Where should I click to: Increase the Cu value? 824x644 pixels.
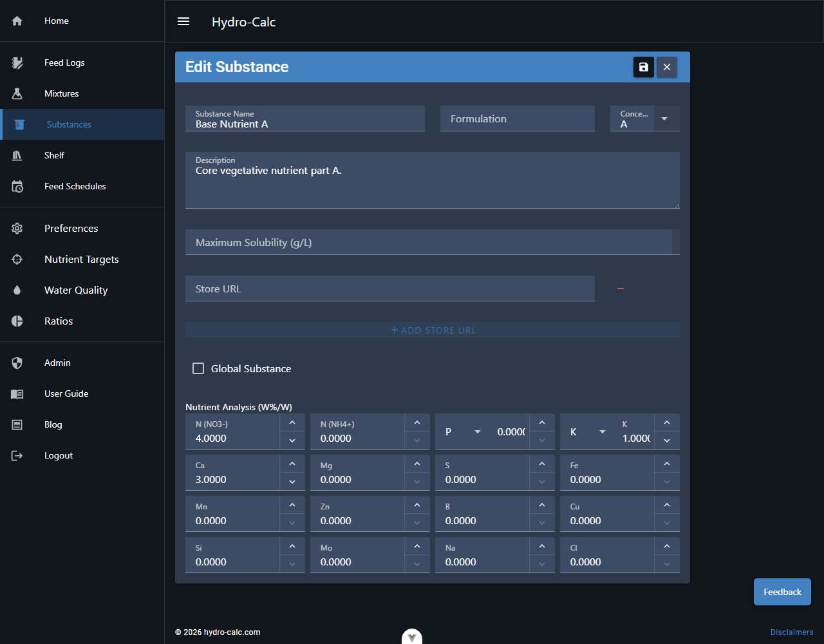[667, 505]
